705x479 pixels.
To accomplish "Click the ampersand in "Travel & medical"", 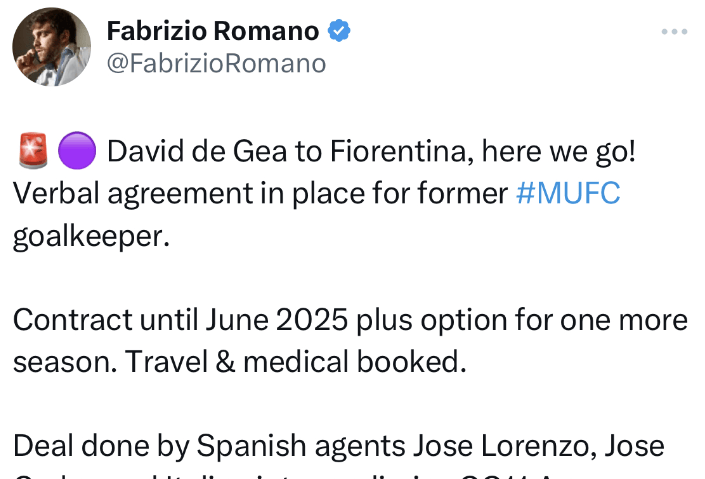I will point(225,362).
